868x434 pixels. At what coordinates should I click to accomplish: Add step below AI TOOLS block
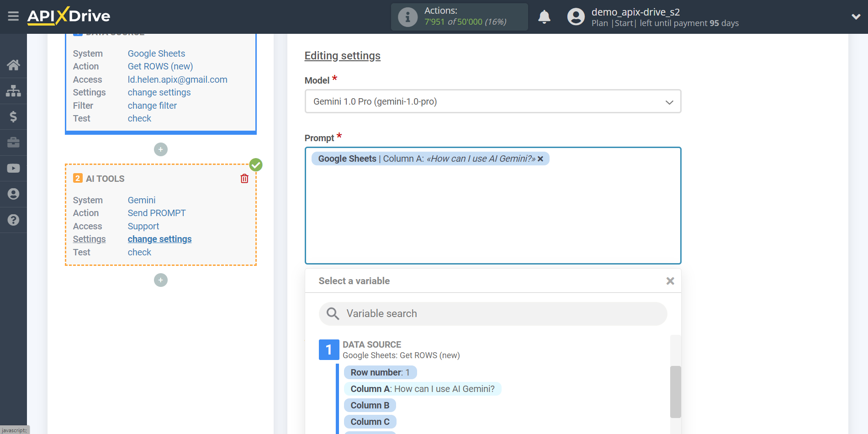161,280
